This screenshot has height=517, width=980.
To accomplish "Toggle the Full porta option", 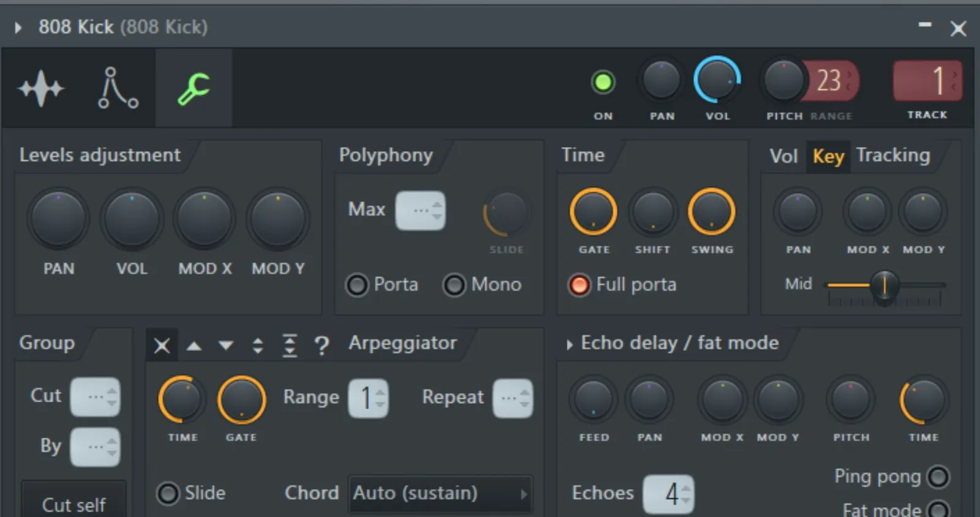I will (579, 285).
